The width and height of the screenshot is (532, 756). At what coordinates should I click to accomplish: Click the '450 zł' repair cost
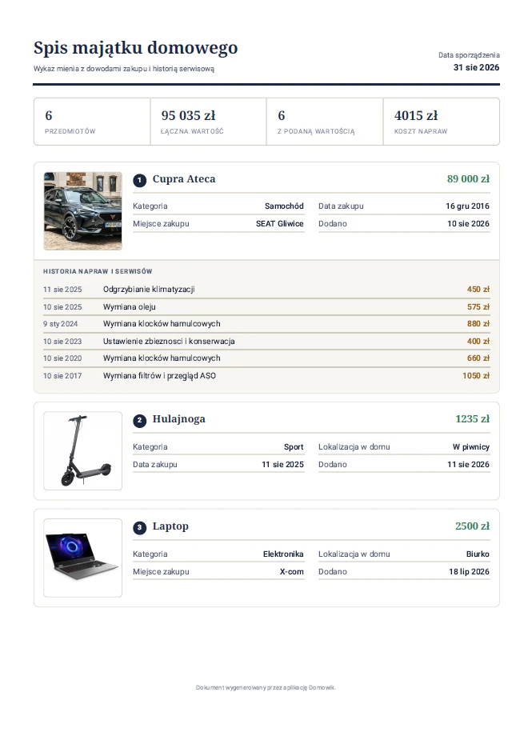coord(478,290)
